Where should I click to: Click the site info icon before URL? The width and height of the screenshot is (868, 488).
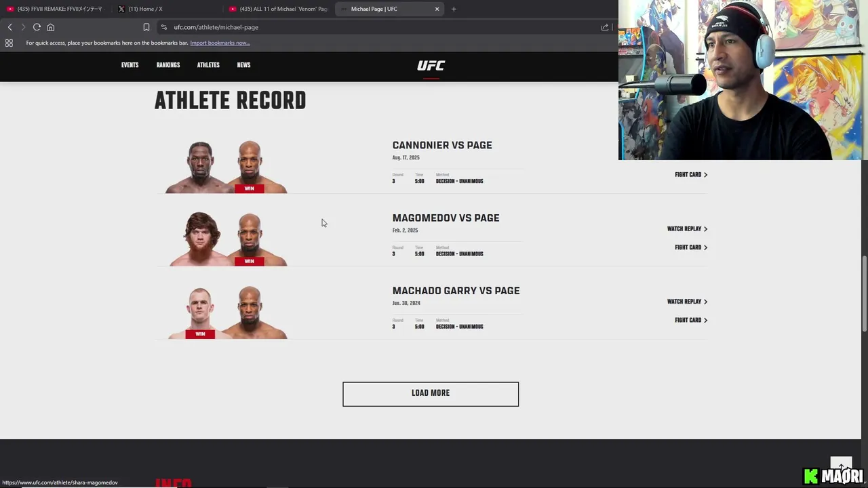tap(163, 27)
